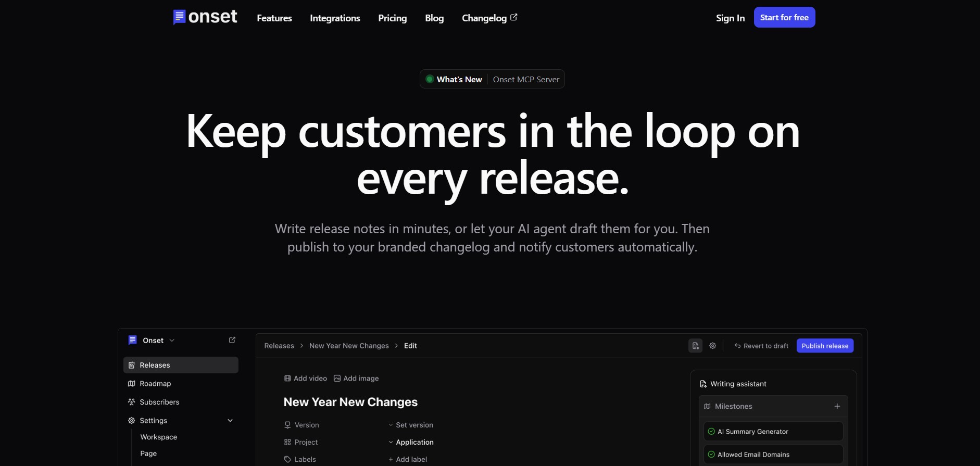Open the Features nav item
This screenshot has width=980, height=466.
pos(274,18)
